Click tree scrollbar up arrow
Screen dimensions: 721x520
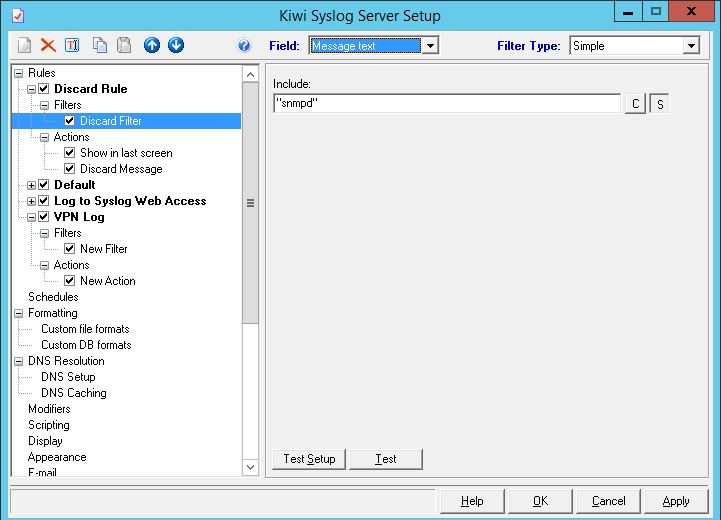251,74
